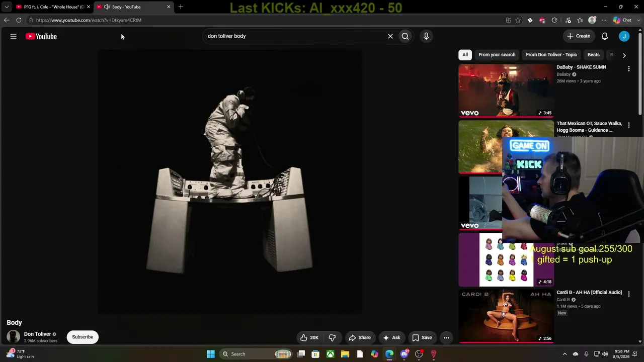Clear the search box with the X
Image resolution: width=644 pixels, height=362 pixels.
(390, 36)
